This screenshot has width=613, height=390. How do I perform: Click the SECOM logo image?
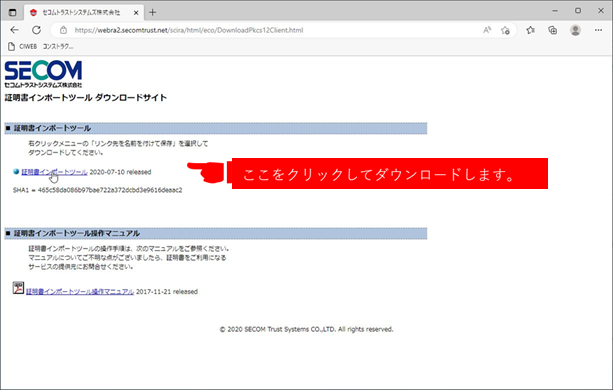pos(43,74)
